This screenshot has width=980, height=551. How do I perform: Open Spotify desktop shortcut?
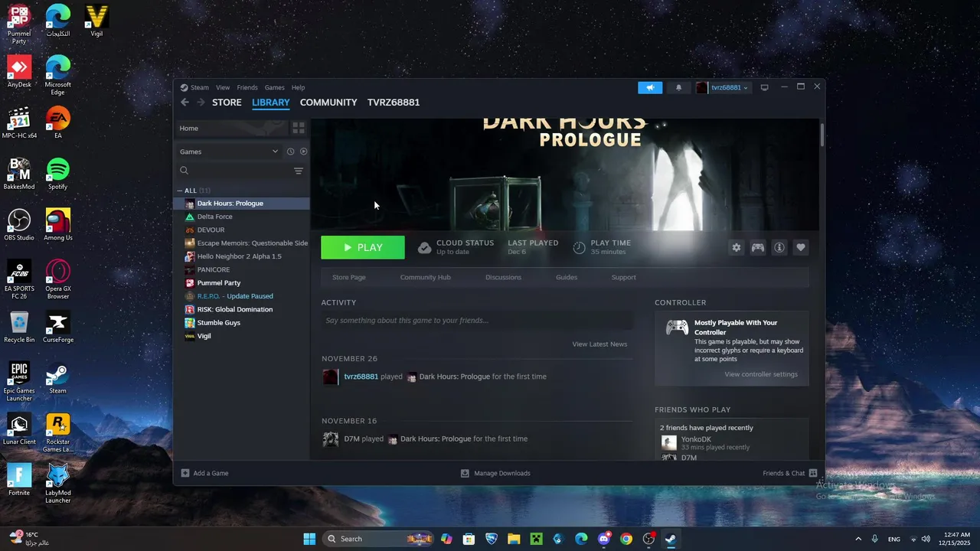pyautogui.click(x=57, y=174)
